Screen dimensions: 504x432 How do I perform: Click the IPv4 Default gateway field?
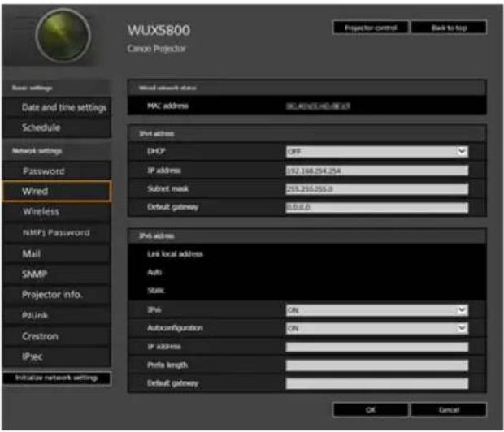pyautogui.click(x=376, y=207)
